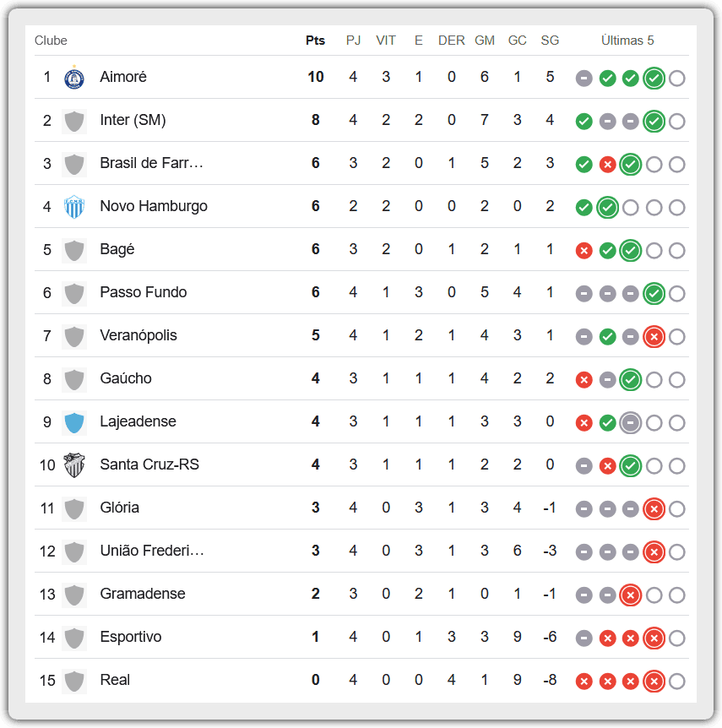Select the Esportivo table row
This screenshot has width=722, height=728.
pyautogui.click(x=361, y=637)
